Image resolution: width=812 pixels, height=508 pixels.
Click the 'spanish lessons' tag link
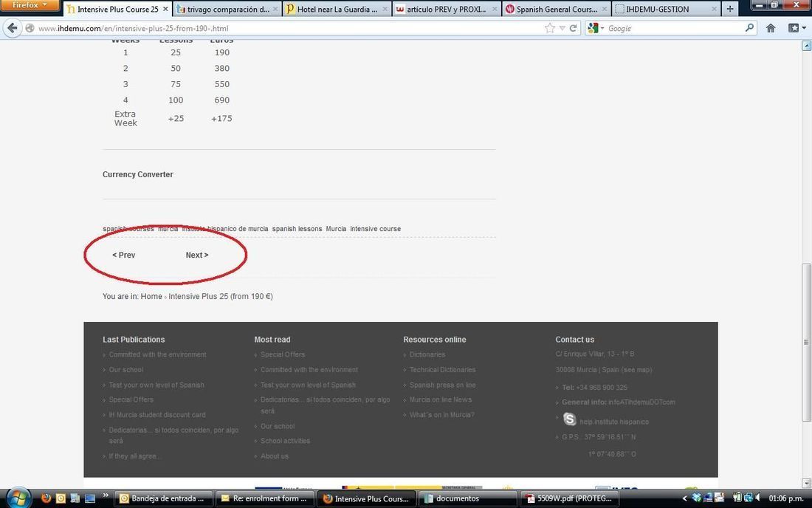click(297, 228)
